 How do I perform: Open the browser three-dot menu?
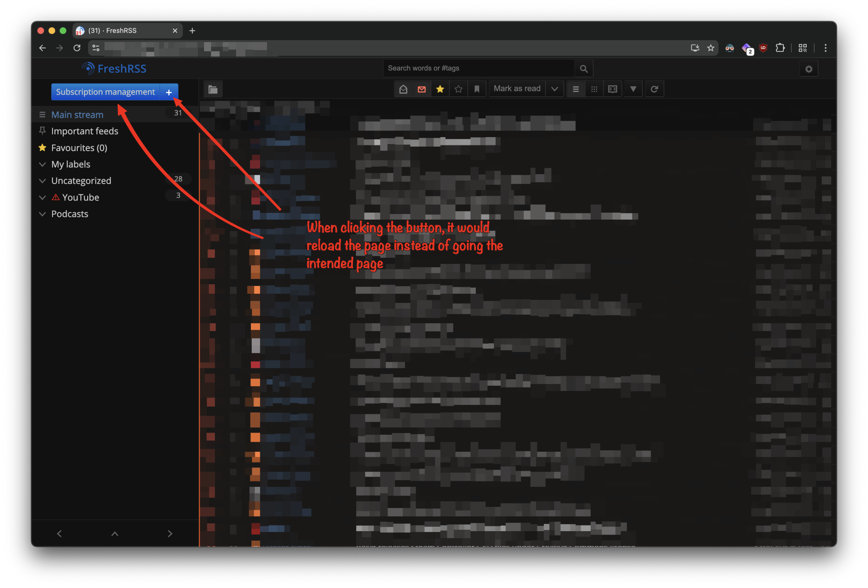pos(825,48)
